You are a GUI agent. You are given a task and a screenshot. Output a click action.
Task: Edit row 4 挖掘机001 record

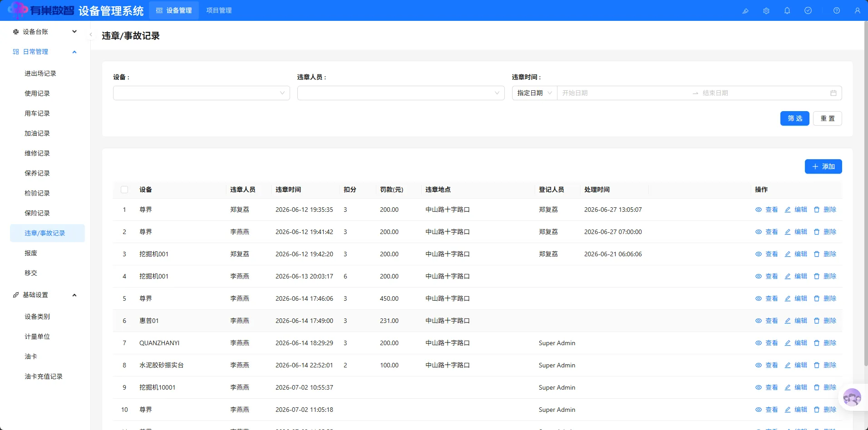(796, 276)
